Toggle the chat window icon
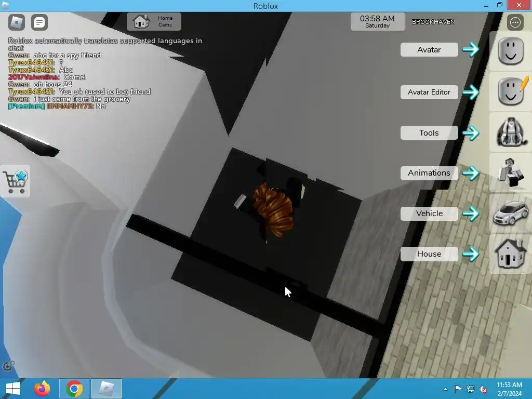532x399 pixels. (39, 22)
